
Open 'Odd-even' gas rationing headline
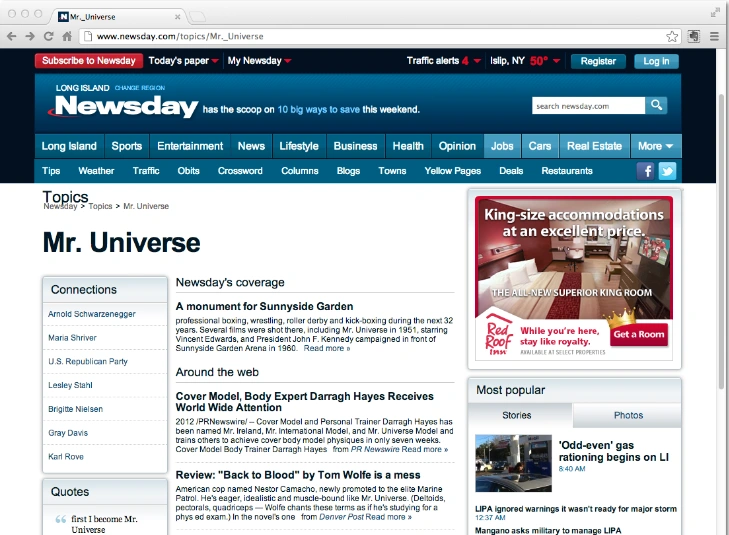click(x=613, y=451)
